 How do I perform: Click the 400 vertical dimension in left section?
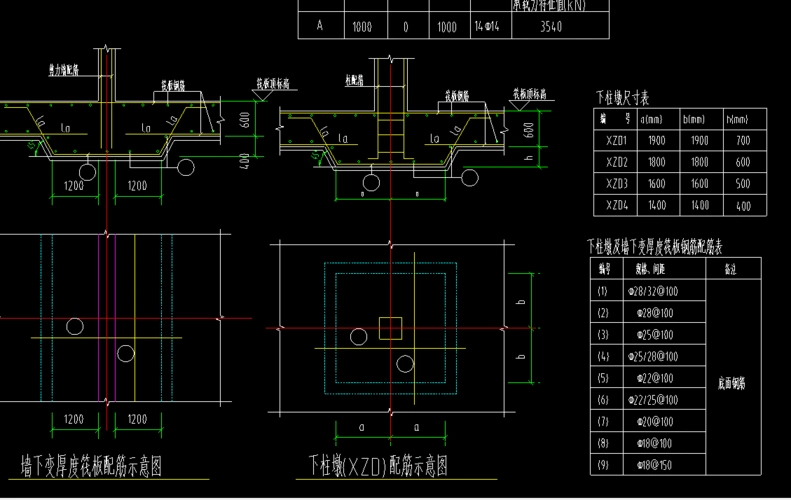[245, 158]
